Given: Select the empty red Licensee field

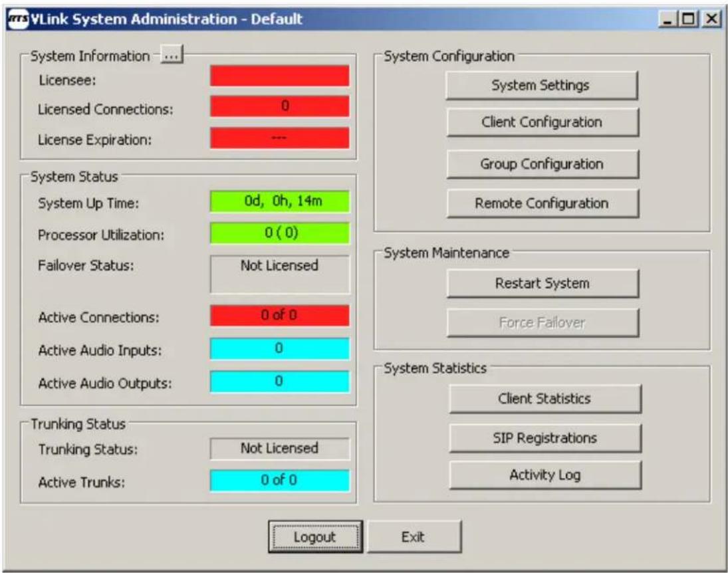Looking at the screenshot, I should (279, 76).
